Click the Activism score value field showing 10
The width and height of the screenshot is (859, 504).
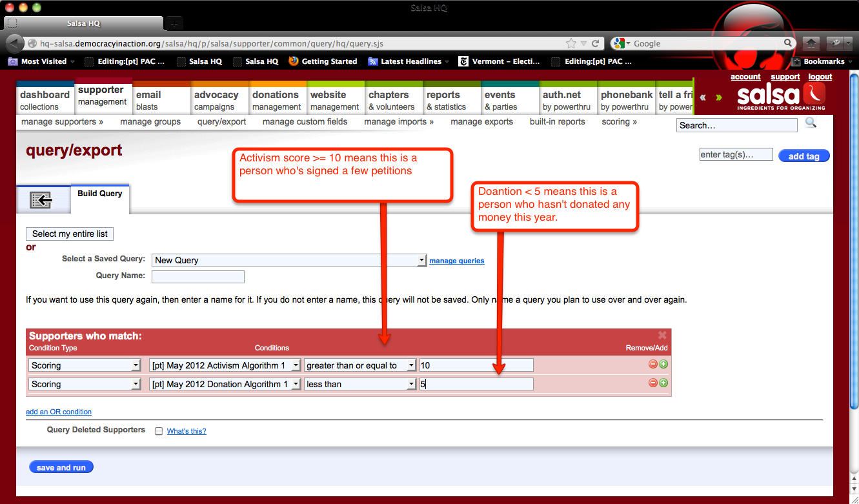pos(476,365)
